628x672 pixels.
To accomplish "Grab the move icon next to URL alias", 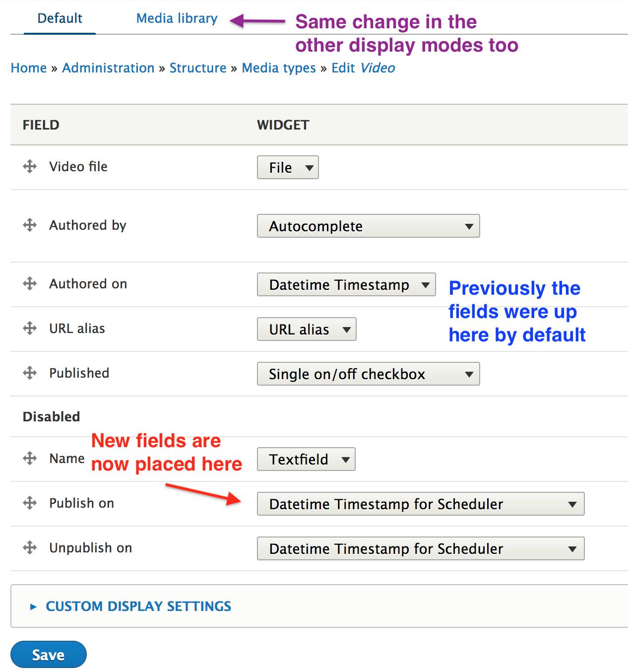I will pos(30,328).
